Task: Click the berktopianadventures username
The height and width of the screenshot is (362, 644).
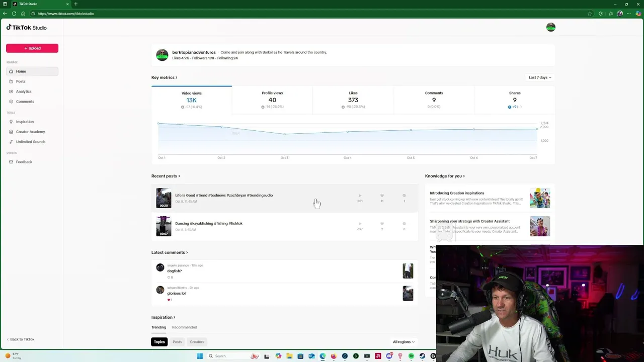Action: (x=194, y=52)
